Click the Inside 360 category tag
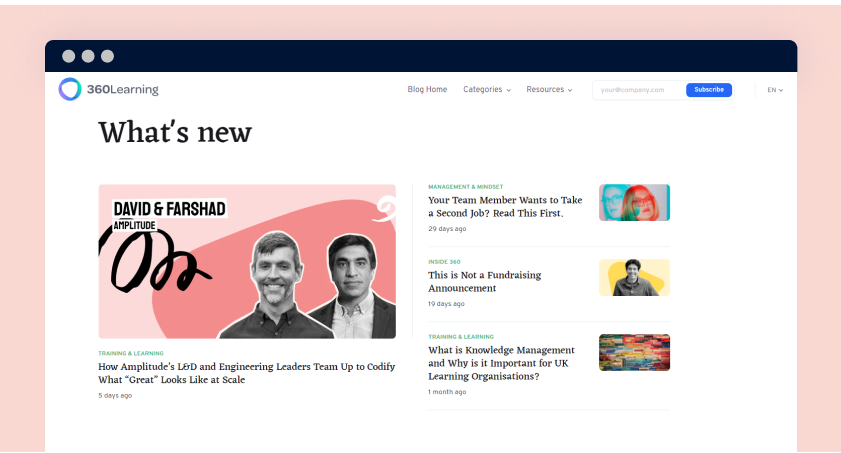 444,262
